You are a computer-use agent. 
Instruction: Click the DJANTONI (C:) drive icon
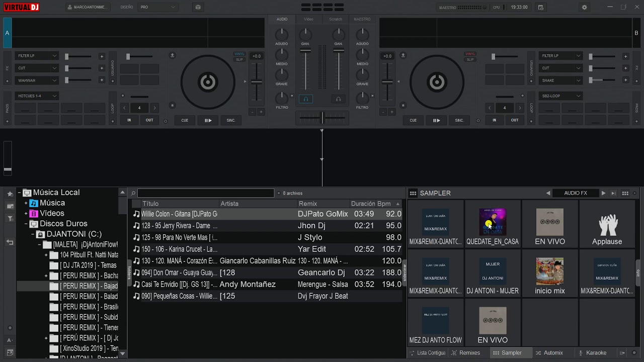tap(41, 234)
